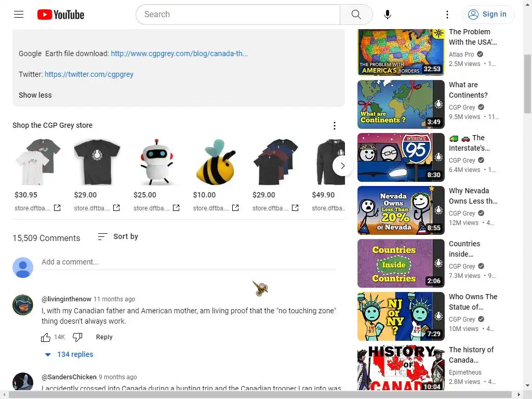
Task: Click the horizontal page scrollbar
Action: click(x=260, y=395)
